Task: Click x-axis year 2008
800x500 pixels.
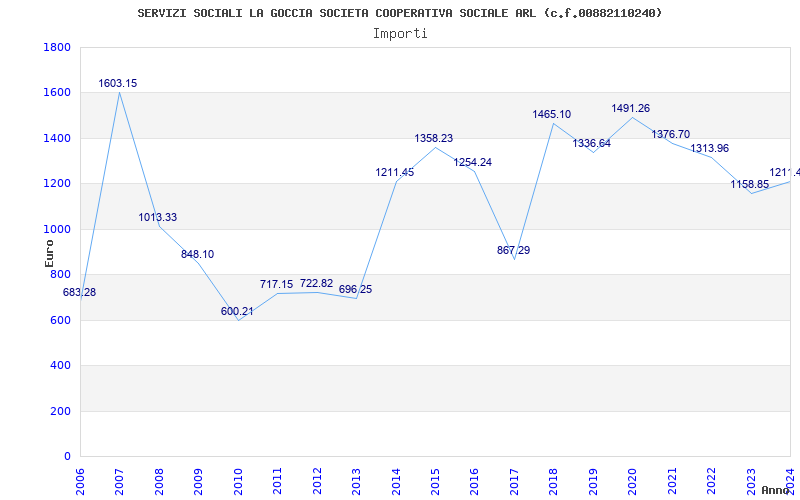Action: coord(159,481)
